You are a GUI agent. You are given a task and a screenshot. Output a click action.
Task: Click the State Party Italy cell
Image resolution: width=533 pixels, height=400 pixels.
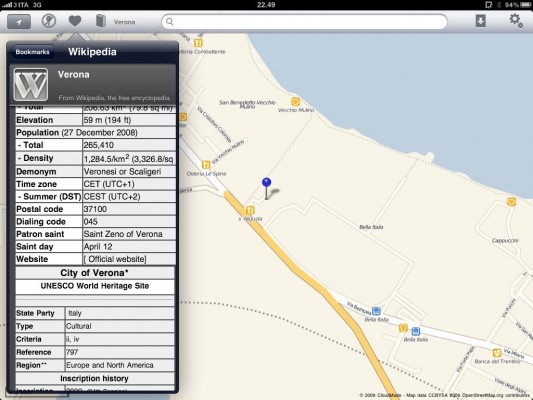tap(119, 313)
